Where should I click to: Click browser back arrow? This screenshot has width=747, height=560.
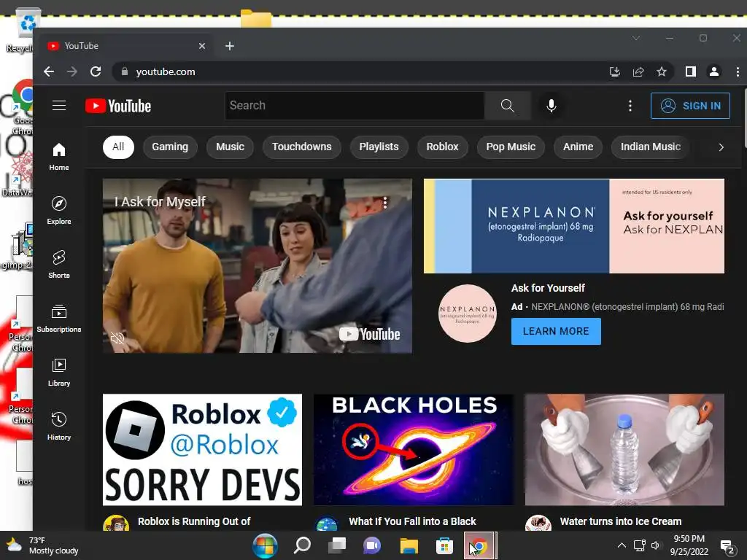pyautogui.click(x=49, y=71)
